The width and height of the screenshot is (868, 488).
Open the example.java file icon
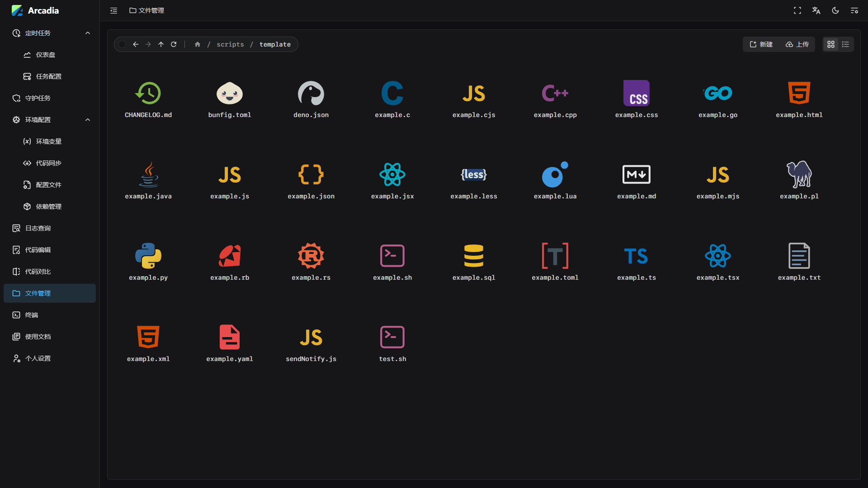148,174
